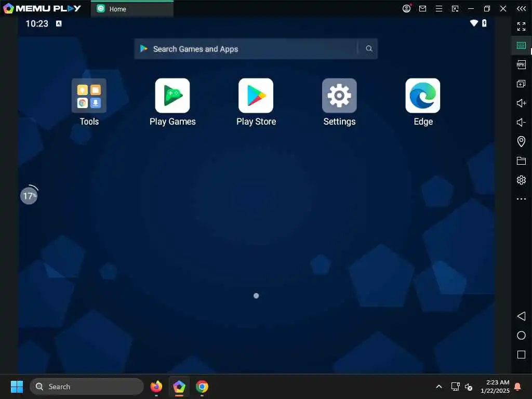The height and width of the screenshot is (399, 532).
Task: Click the Search Games and Apps field
Action: click(x=256, y=49)
